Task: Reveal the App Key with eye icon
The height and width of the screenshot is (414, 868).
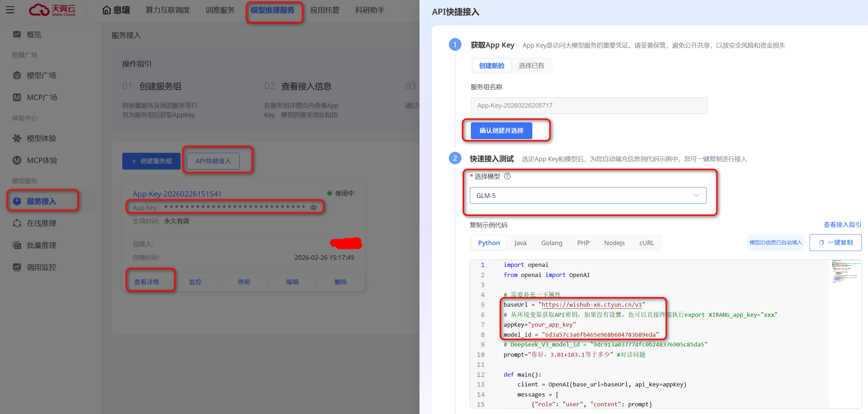Action: pos(314,208)
